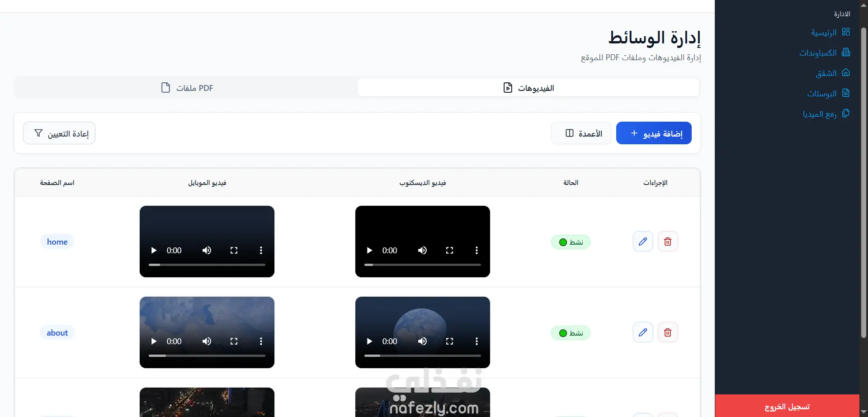This screenshot has height=417, width=868.
Task: Mute the about row desktop video
Action: coord(422,341)
